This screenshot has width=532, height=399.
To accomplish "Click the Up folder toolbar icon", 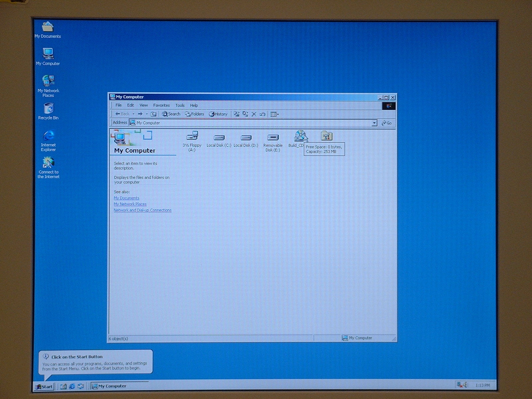I will click(x=153, y=114).
